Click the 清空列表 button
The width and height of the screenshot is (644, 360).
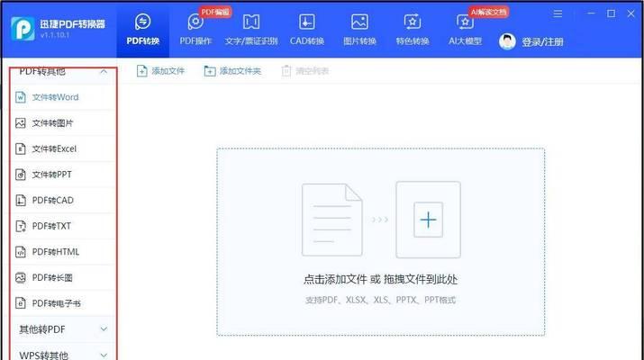point(305,71)
